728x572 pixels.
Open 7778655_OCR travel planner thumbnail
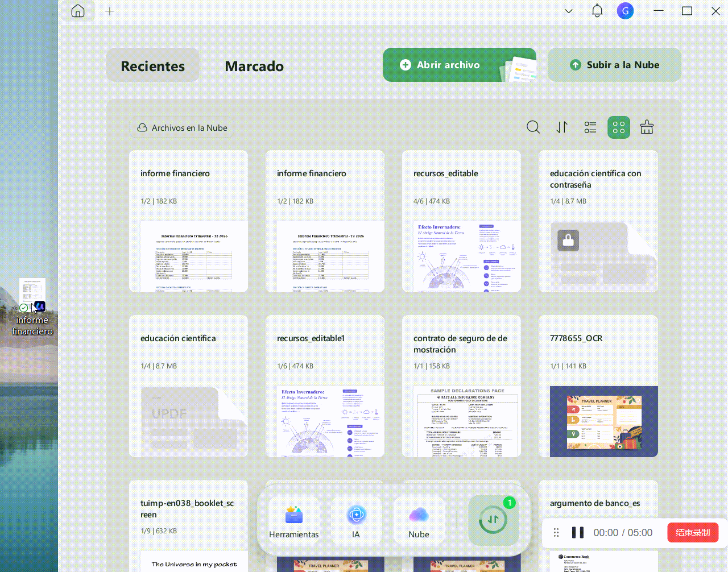(x=604, y=421)
